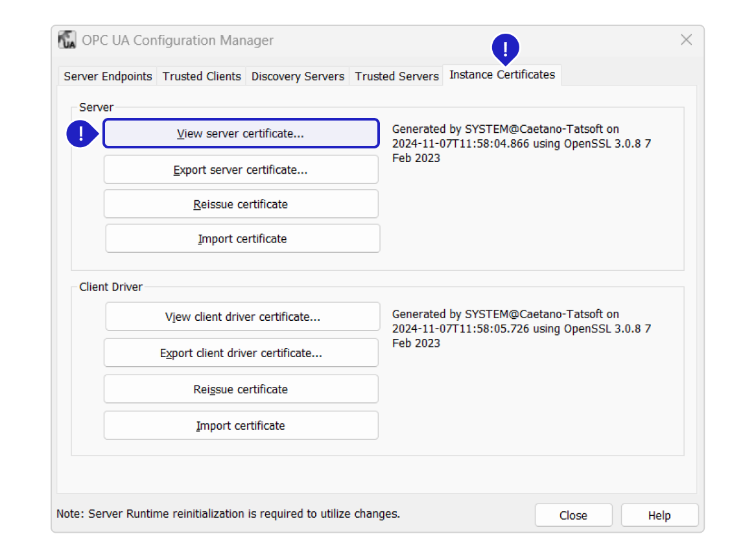
Task: Open the Trusted Clients tab
Action: click(x=202, y=76)
